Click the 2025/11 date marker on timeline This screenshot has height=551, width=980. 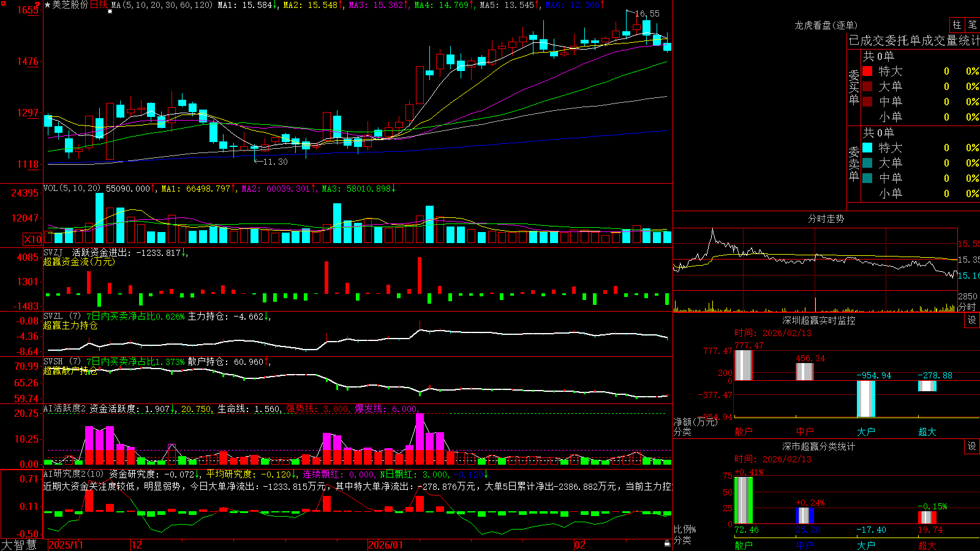pyautogui.click(x=66, y=544)
